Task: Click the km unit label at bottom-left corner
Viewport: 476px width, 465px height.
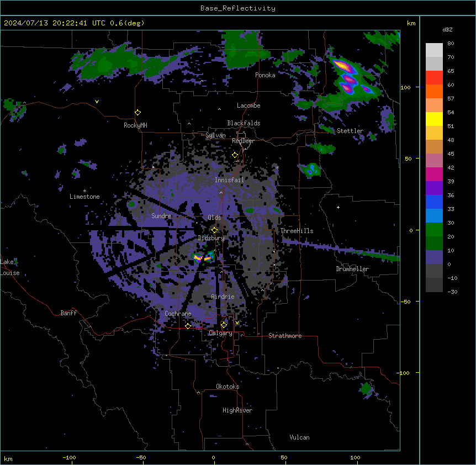Action: [x=8, y=458]
